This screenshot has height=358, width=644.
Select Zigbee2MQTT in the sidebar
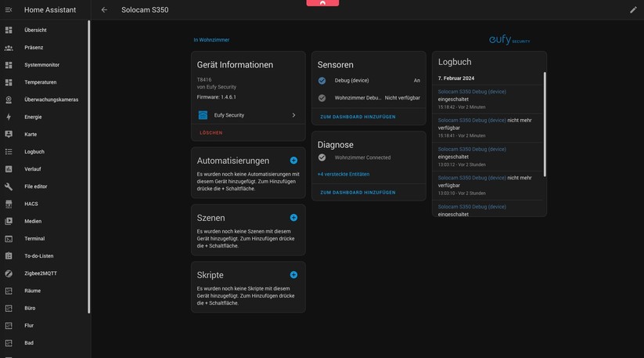tap(41, 273)
